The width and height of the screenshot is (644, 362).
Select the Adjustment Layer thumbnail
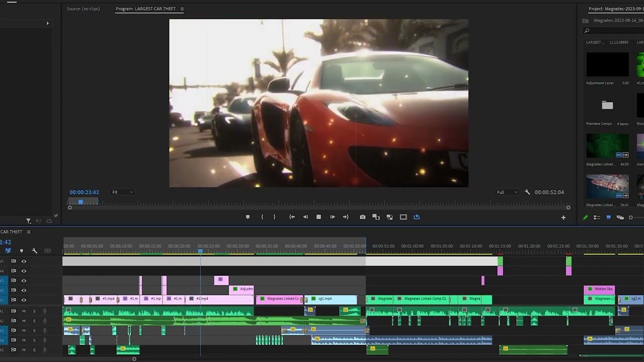pyautogui.click(x=607, y=64)
